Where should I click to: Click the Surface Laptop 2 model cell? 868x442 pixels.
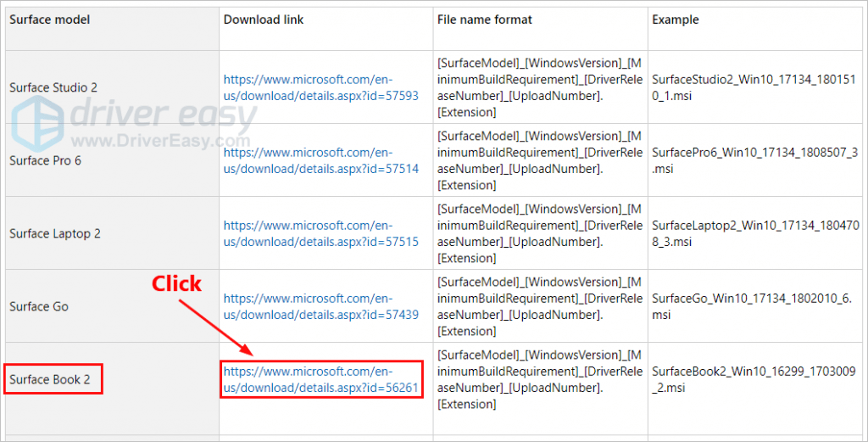coord(55,233)
